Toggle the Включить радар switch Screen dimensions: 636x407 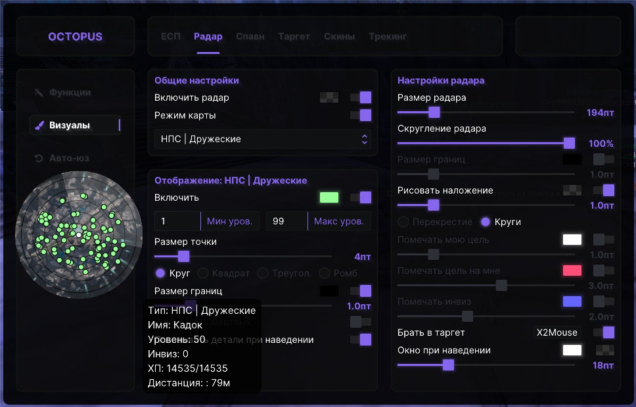tap(361, 97)
